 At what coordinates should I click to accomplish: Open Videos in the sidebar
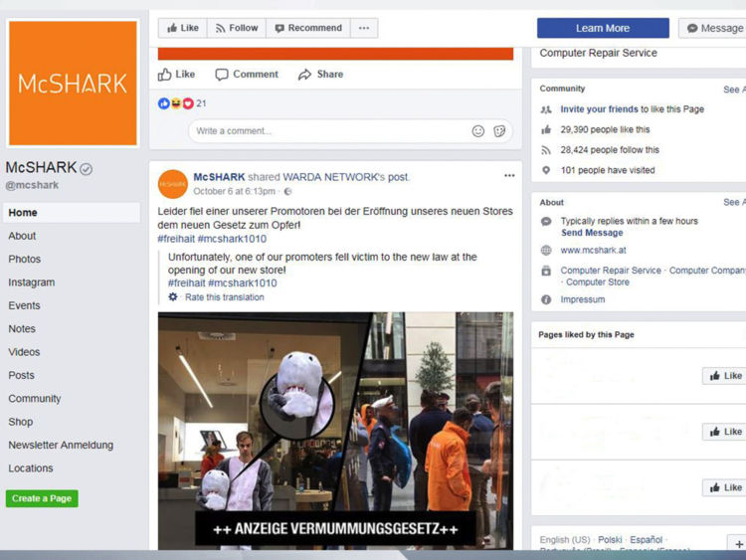pyautogui.click(x=24, y=352)
